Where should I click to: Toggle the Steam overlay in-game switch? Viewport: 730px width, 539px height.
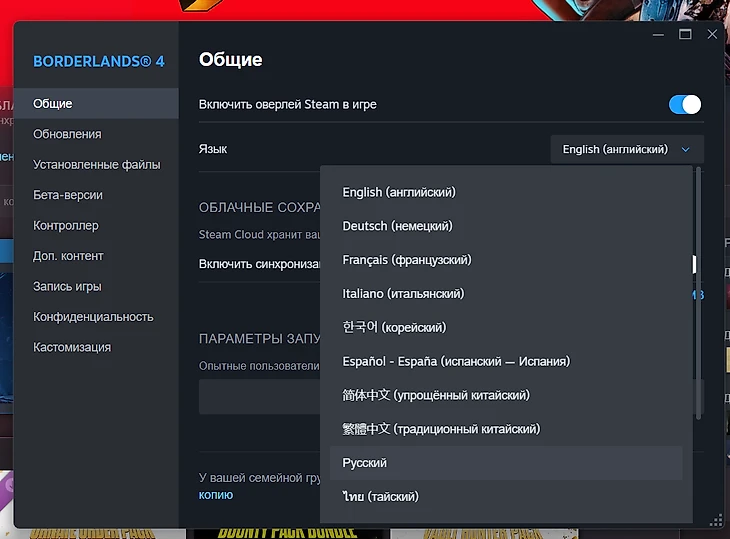pos(684,104)
